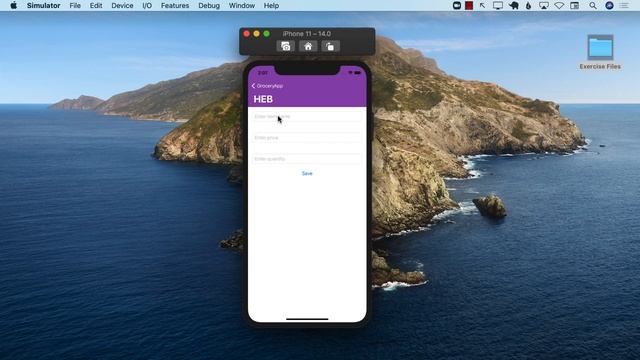Click the iPhone home indicator bar
Image resolution: width=640 pixels, height=360 pixels.
(307, 319)
